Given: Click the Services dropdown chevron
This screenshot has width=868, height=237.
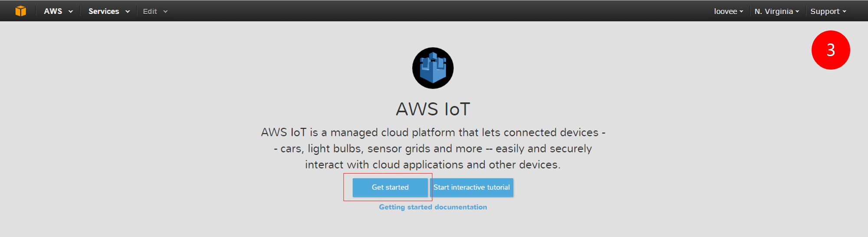Looking at the screenshot, I should 128,12.
